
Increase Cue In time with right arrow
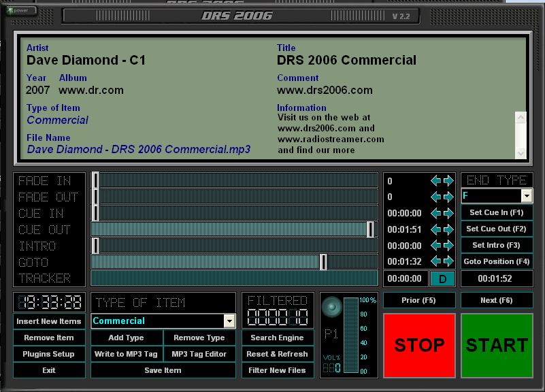pyautogui.click(x=448, y=213)
